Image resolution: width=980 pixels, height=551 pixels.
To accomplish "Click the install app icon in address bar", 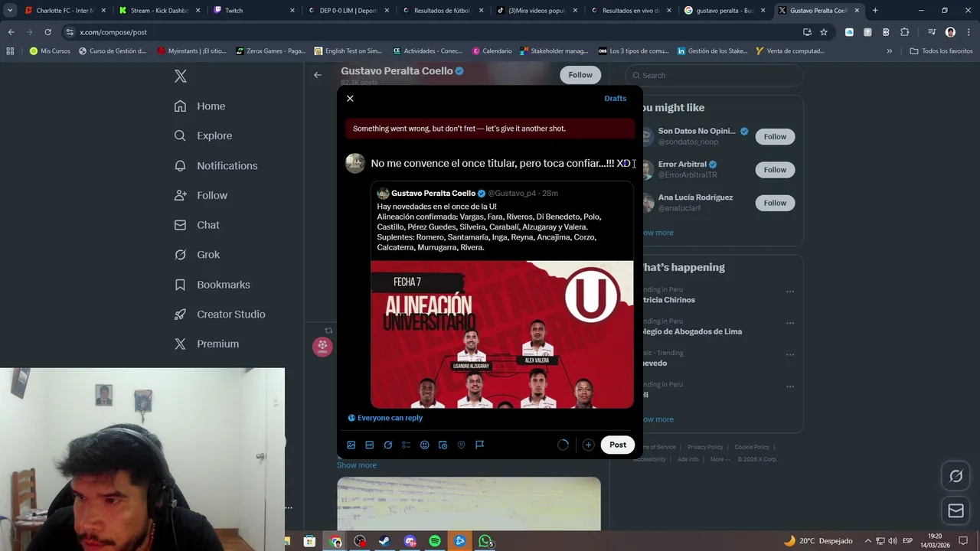I will [807, 32].
